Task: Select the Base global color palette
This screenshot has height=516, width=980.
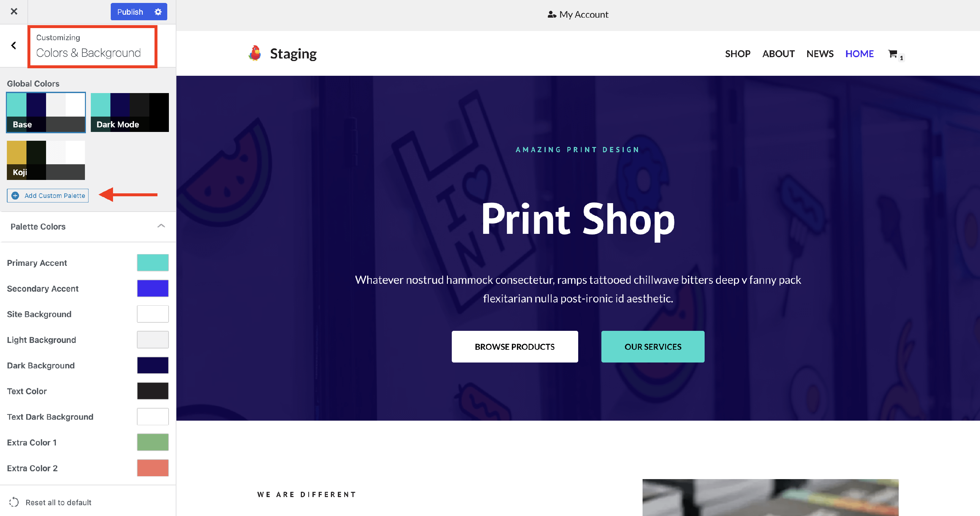Action: click(x=46, y=112)
